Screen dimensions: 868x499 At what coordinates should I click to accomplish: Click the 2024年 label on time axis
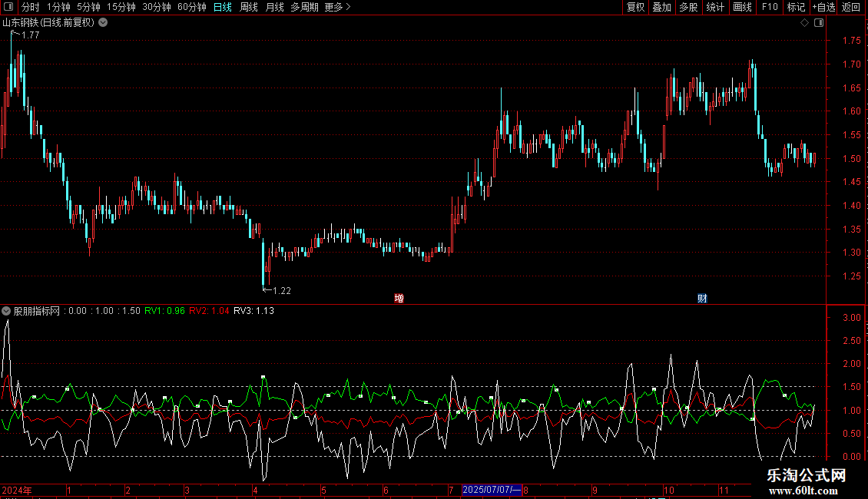click(x=17, y=490)
